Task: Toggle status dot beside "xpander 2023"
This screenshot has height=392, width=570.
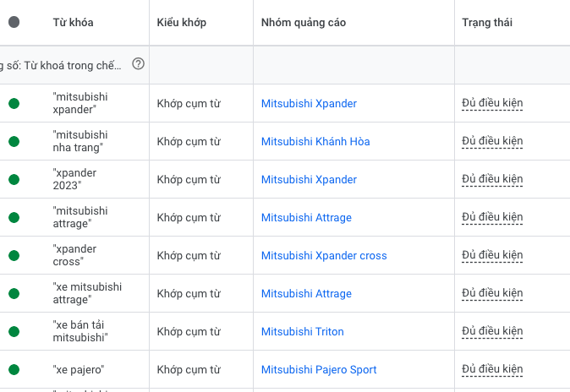Action: pyautogui.click(x=14, y=180)
